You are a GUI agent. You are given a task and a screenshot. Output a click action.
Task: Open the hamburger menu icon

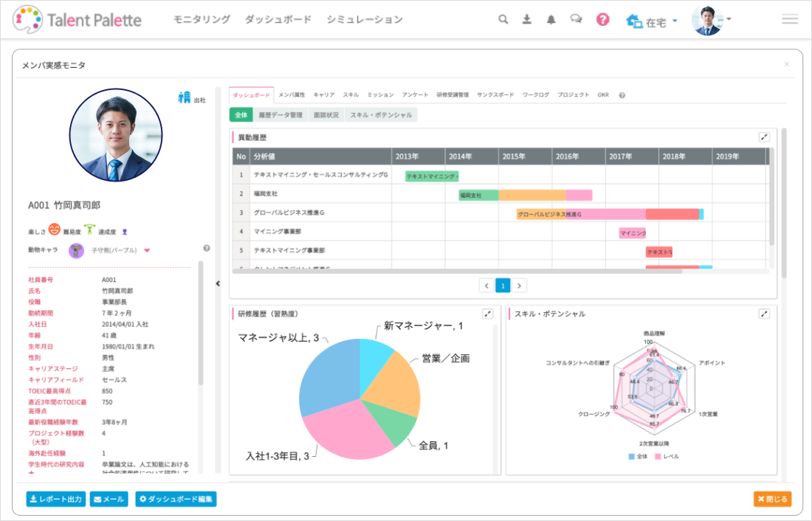790,20
